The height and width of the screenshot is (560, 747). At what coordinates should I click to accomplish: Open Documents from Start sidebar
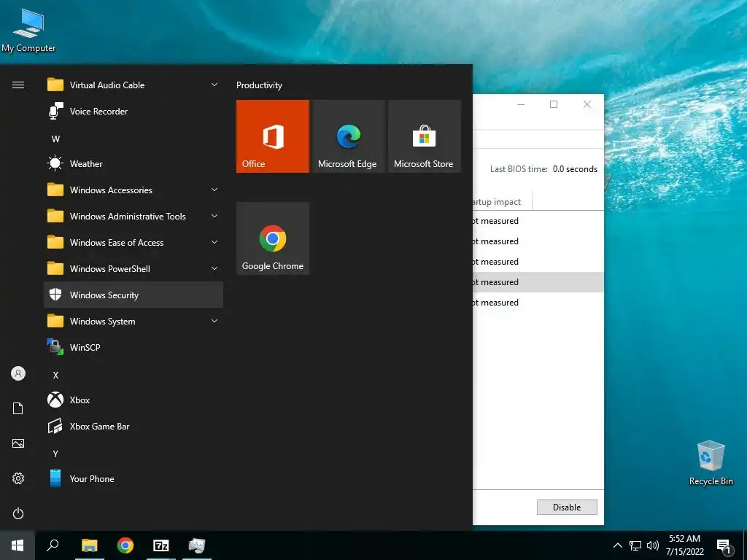(x=18, y=408)
